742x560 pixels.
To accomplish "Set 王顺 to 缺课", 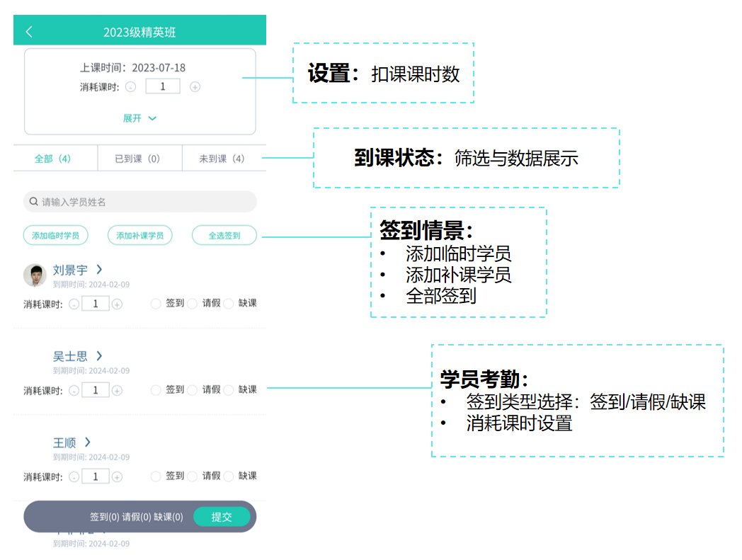I will [229, 476].
